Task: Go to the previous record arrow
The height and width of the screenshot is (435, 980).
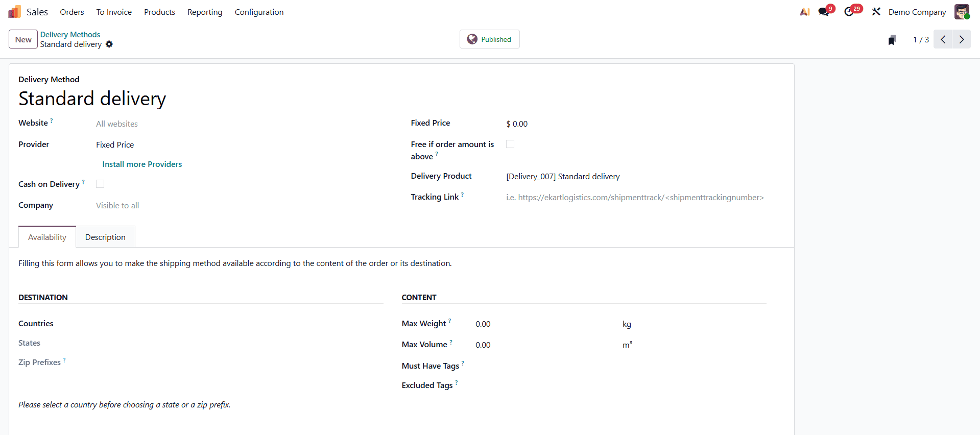Action: 943,39
